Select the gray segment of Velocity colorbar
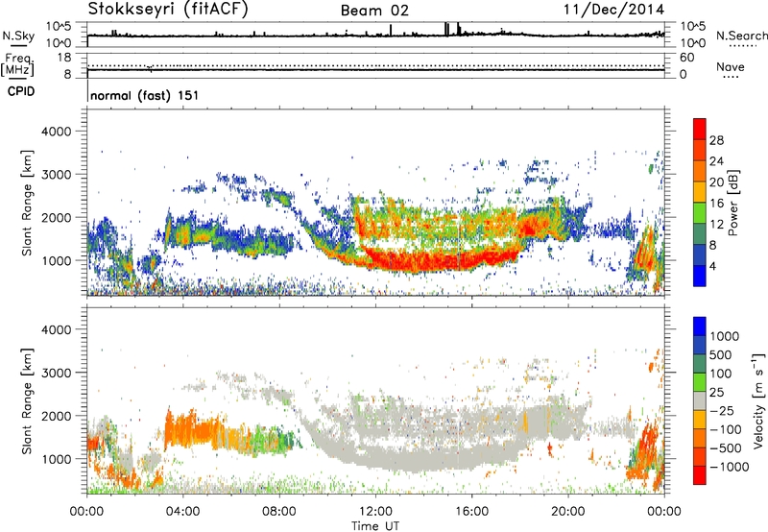This screenshot has width=768, height=532. click(x=700, y=400)
